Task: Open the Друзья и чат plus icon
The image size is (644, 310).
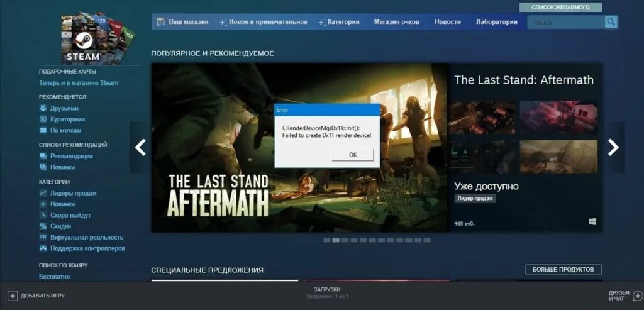Action: pyautogui.click(x=638, y=296)
